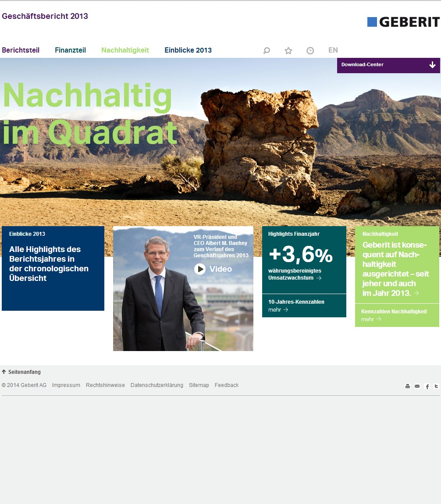Jump to Seitenanfang link
This screenshot has height=504, width=441.
pyautogui.click(x=24, y=372)
